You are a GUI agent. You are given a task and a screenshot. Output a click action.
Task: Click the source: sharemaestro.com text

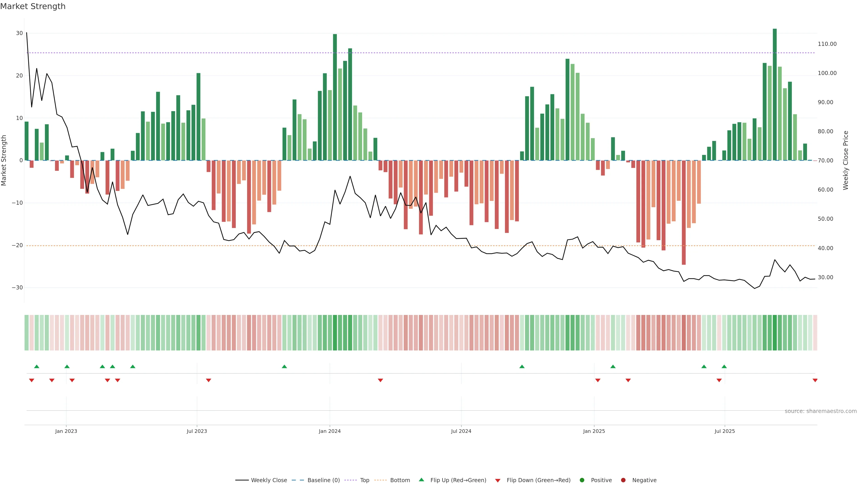pyautogui.click(x=821, y=411)
